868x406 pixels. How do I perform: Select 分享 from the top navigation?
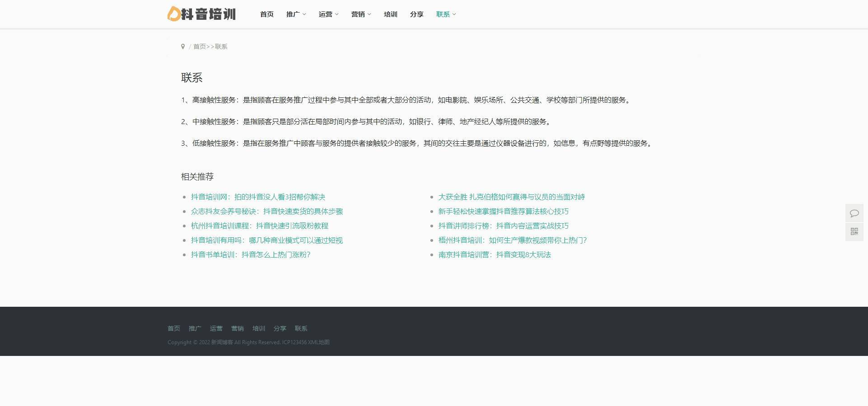416,14
